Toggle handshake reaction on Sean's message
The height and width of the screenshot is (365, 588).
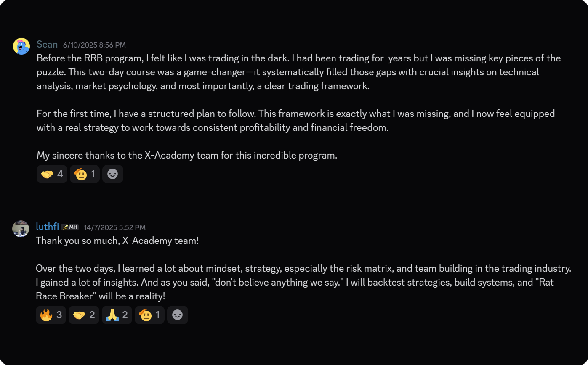click(52, 174)
